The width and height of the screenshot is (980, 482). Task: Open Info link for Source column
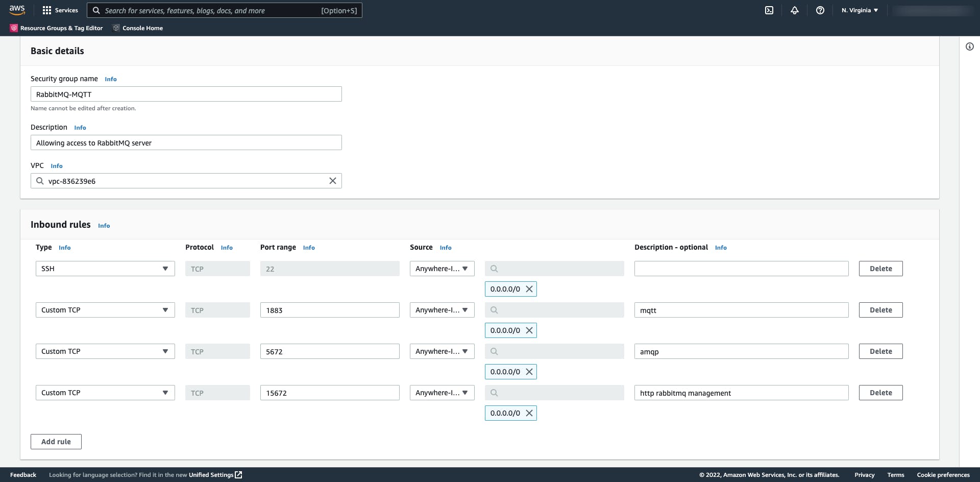pos(446,248)
